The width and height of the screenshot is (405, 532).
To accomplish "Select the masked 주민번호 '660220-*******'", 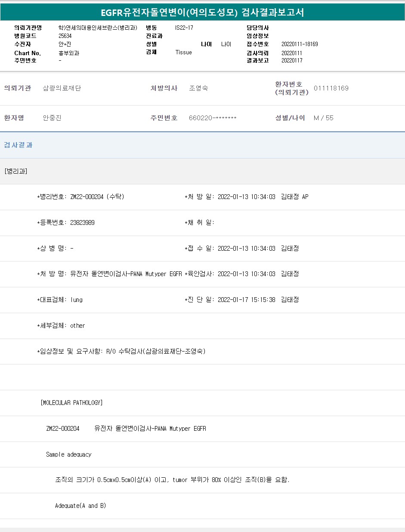I will 213,118.
